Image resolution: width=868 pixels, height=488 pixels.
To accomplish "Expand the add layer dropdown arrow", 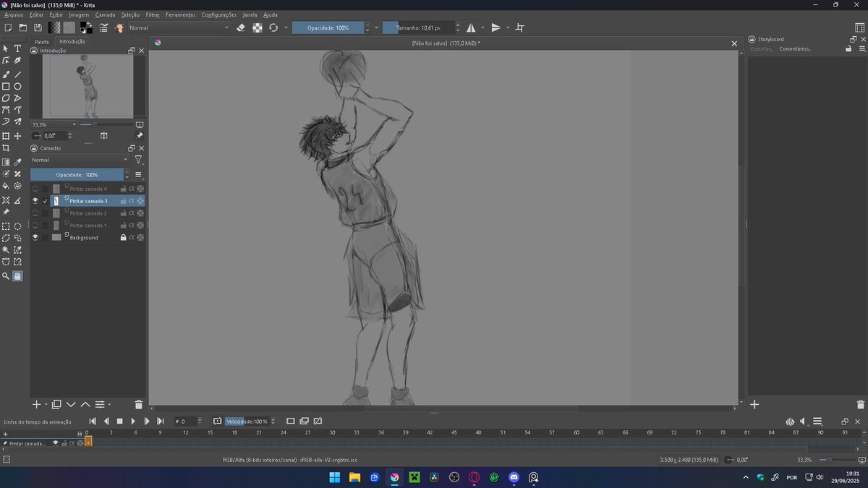I will (x=46, y=405).
